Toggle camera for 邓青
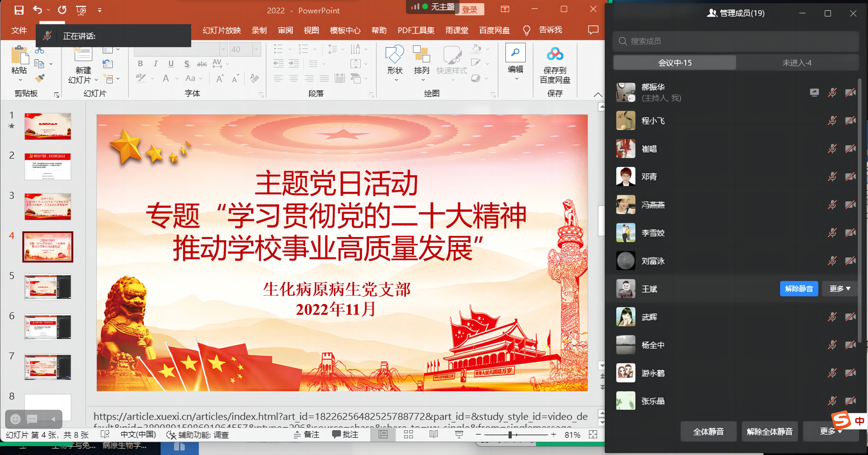 click(x=850, y=177)
